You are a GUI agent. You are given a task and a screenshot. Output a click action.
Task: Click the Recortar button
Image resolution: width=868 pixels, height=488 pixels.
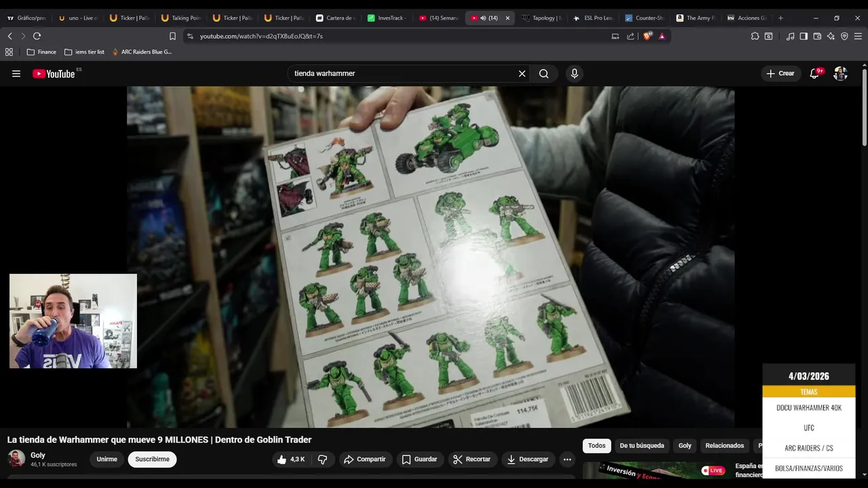(x=472, y=460)
